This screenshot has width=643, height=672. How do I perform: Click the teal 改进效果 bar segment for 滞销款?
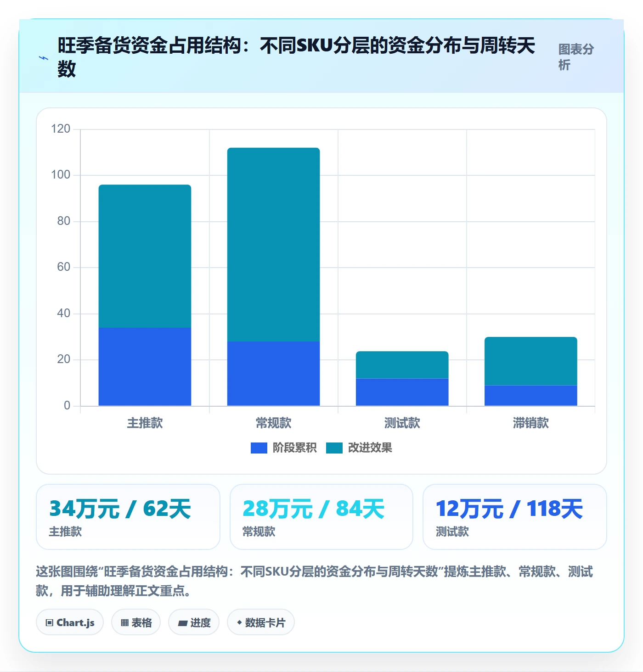pyautogui.click(x=530, y=361)
